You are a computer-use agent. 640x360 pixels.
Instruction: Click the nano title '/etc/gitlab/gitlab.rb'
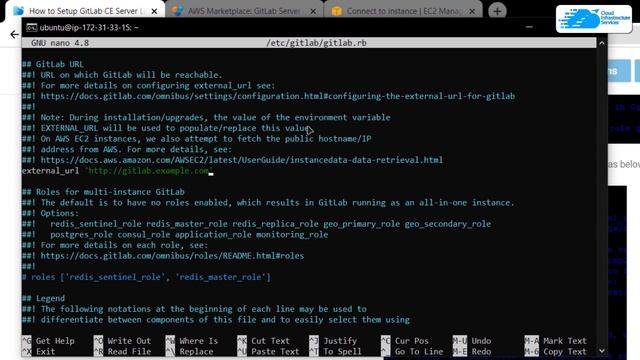point(316,43)
